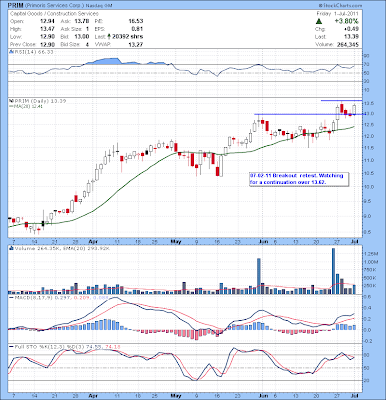Click the Volume panel legend icon

(x=11, y=248)
